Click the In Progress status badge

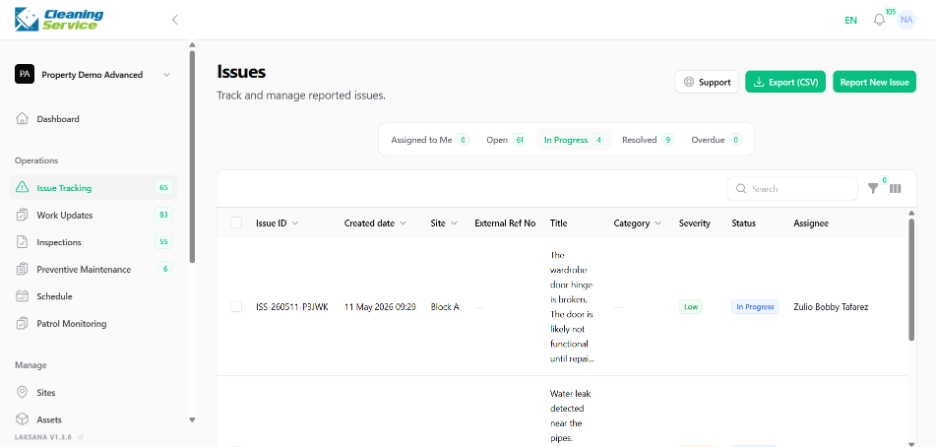click(x=755, y=307)
